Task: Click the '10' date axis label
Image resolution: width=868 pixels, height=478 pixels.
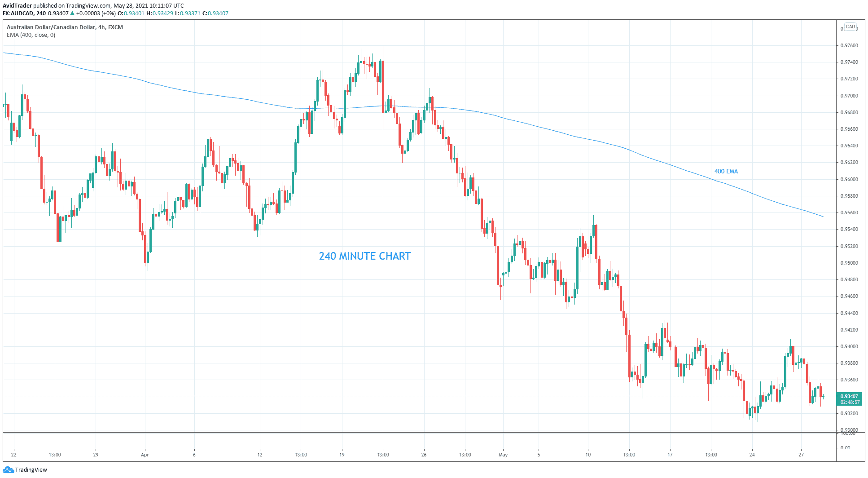Action: (x=588, y=455)
